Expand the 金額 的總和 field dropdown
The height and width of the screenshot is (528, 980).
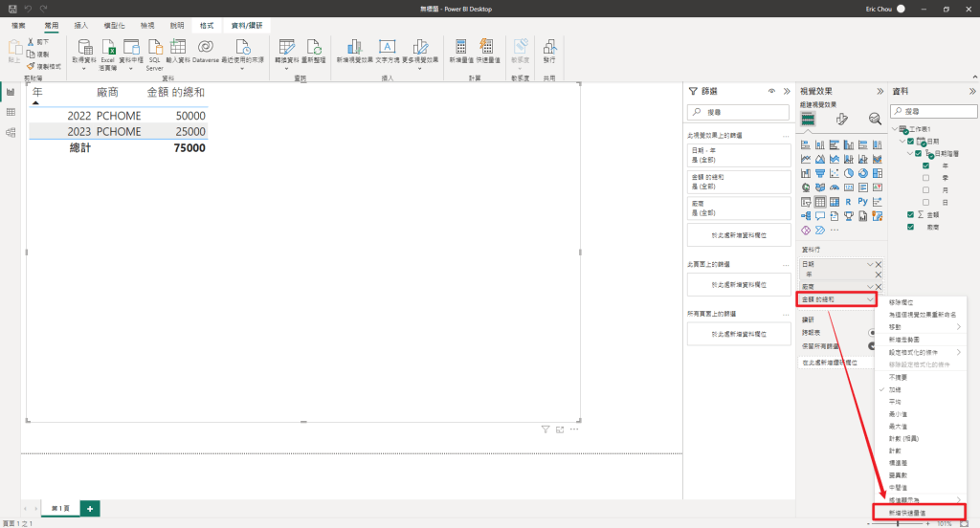869,299
